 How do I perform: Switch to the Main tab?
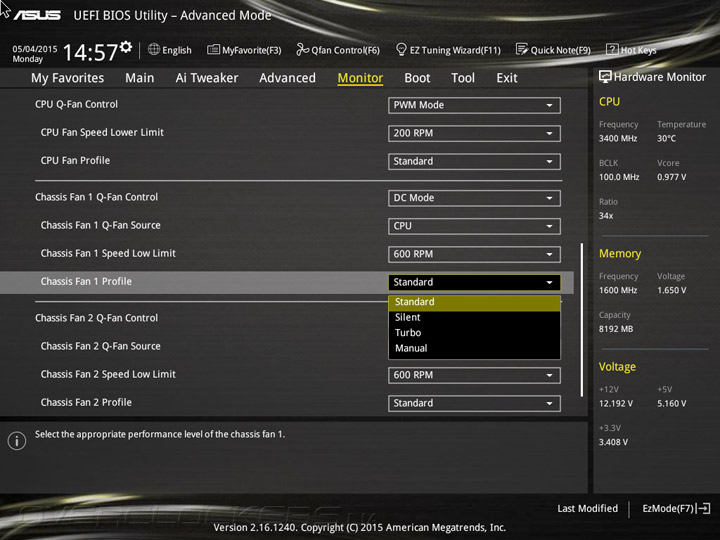pyautogui.click(x=140, y=78)
